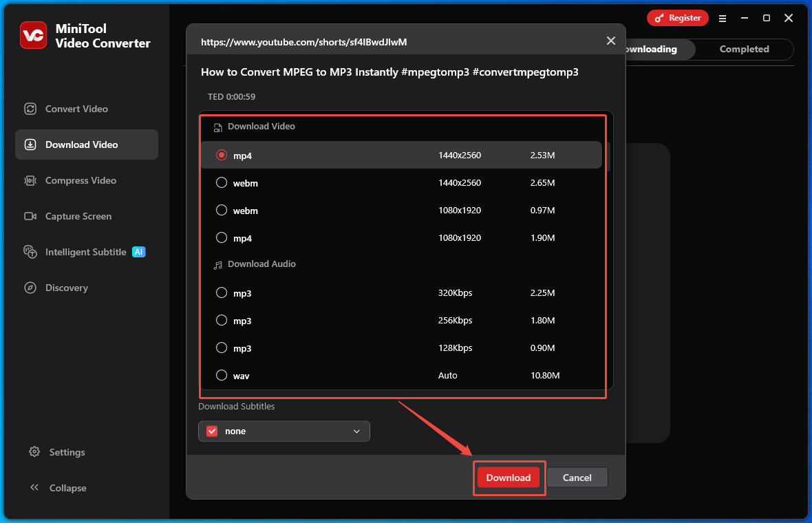
Task: Select the webm 1080x1920 radio button
Action: coord(222,210)
